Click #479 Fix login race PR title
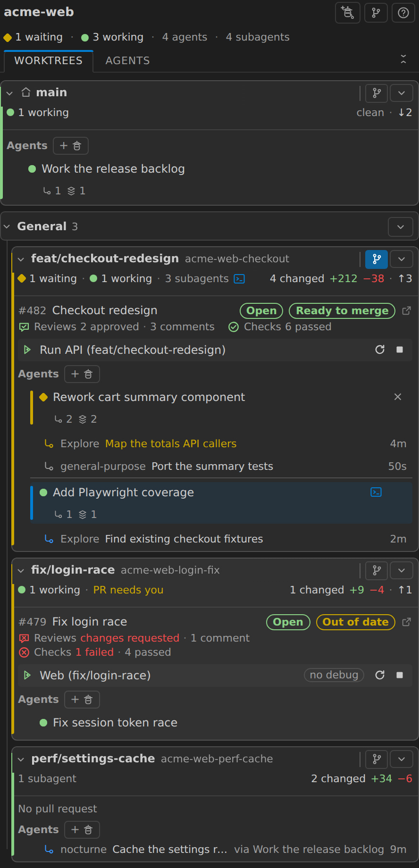Image resolution: width=419 pixels, height=868 pixels. point(73,622)
